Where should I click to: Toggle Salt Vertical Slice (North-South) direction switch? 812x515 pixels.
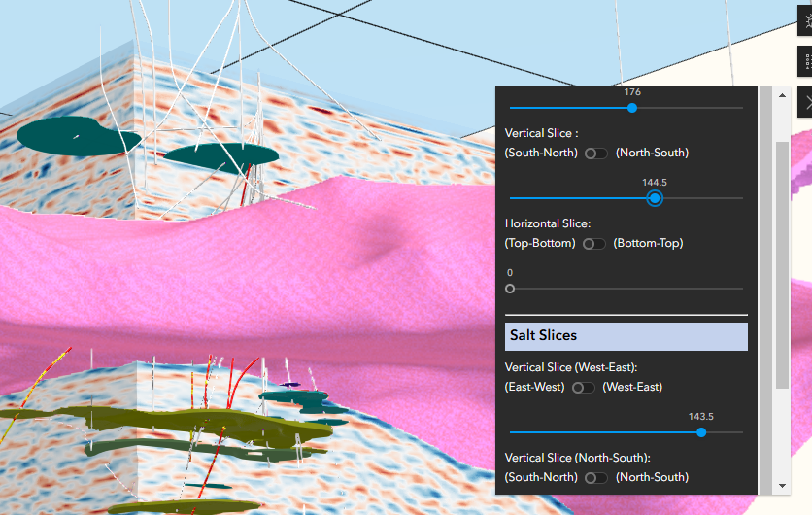595,478
